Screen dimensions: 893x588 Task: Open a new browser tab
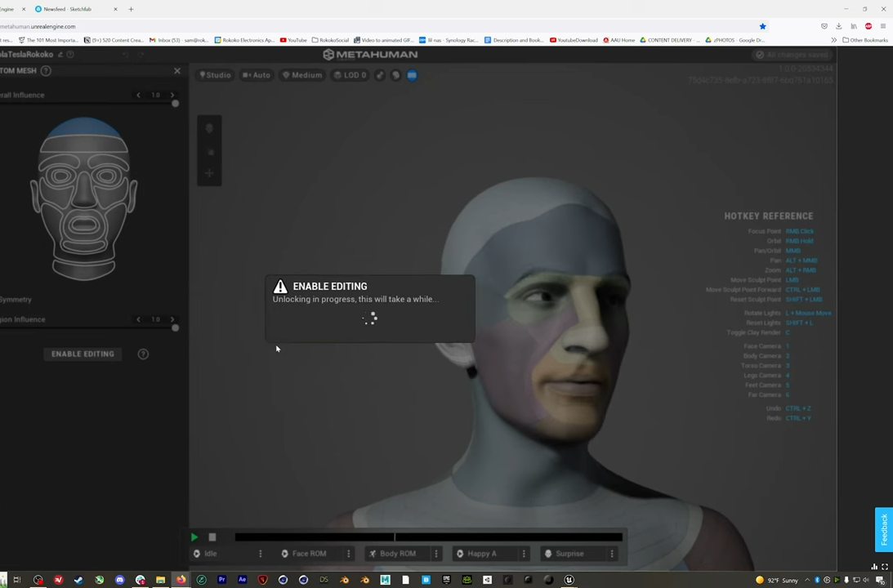coord(131,9)
